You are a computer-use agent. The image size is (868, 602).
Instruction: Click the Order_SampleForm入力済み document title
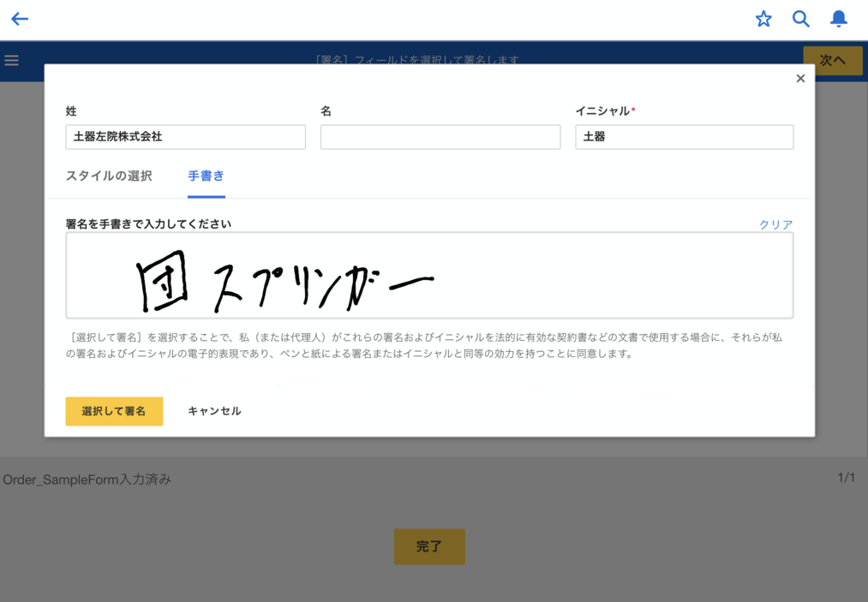point(87,480)
